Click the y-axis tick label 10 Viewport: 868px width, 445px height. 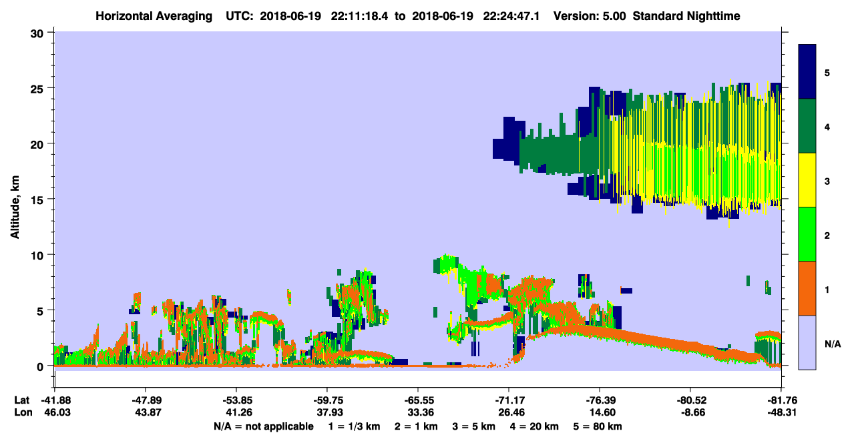(x=39, y=255)
